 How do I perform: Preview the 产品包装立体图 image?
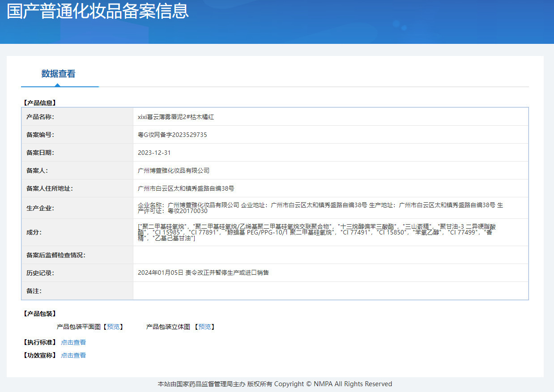[205, 327]
